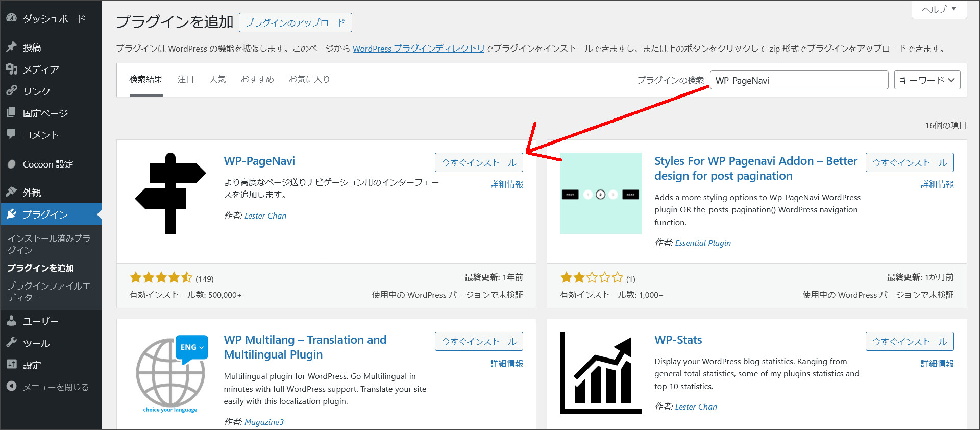980x430 pixels.
Task: Select プラグインを追加 submenu item
Action: coord(40,268)
